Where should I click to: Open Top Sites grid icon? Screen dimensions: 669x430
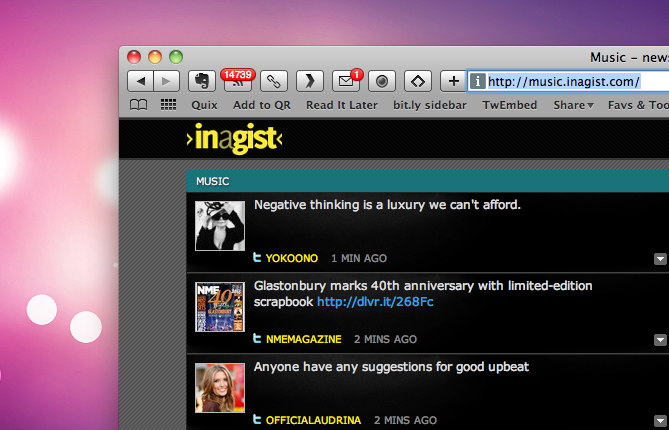pos(169,105)
